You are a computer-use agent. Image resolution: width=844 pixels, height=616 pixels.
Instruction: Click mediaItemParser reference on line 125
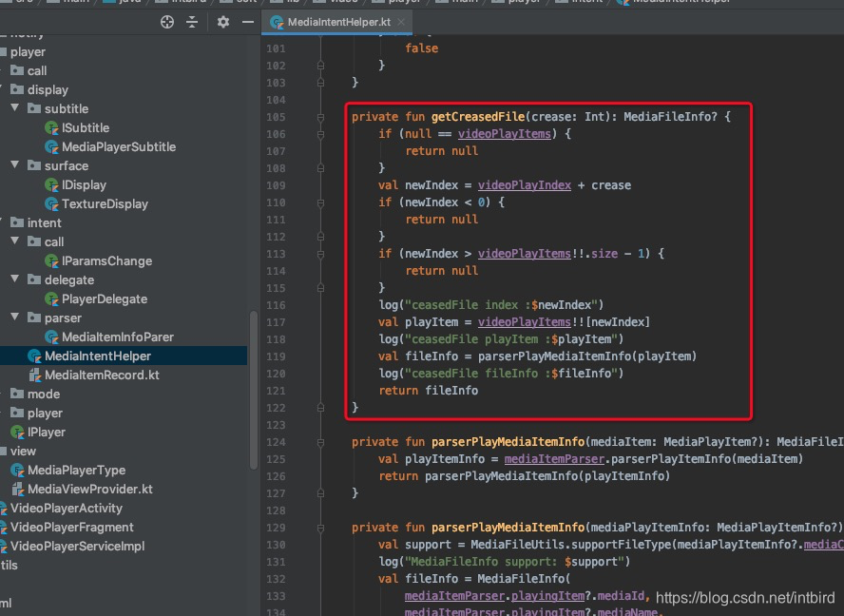click(554, 459)
